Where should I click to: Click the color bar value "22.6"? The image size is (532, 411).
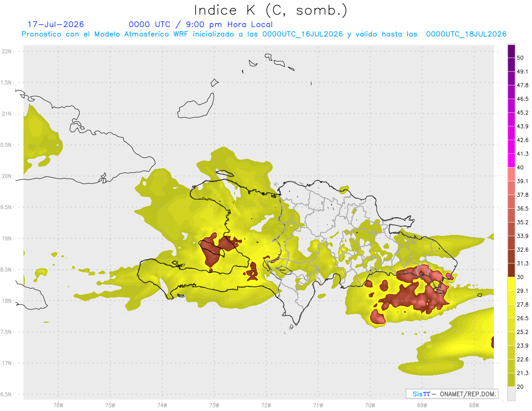[522, 360]
